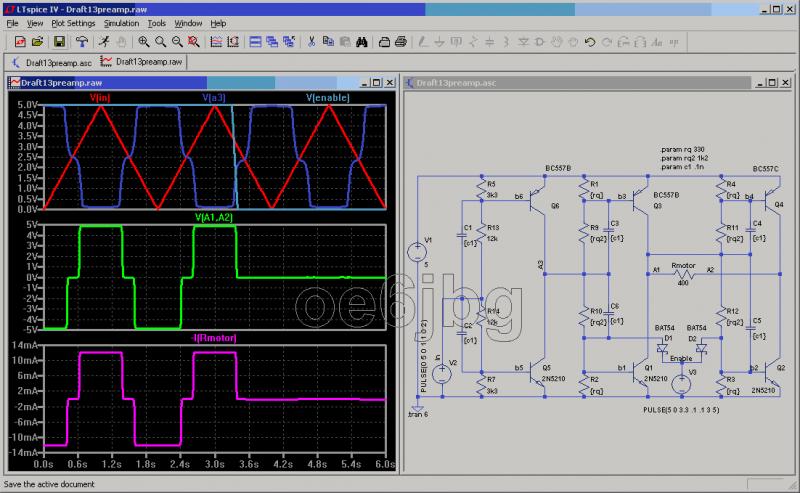Click the Undo arrow icon

pos(590,42)
